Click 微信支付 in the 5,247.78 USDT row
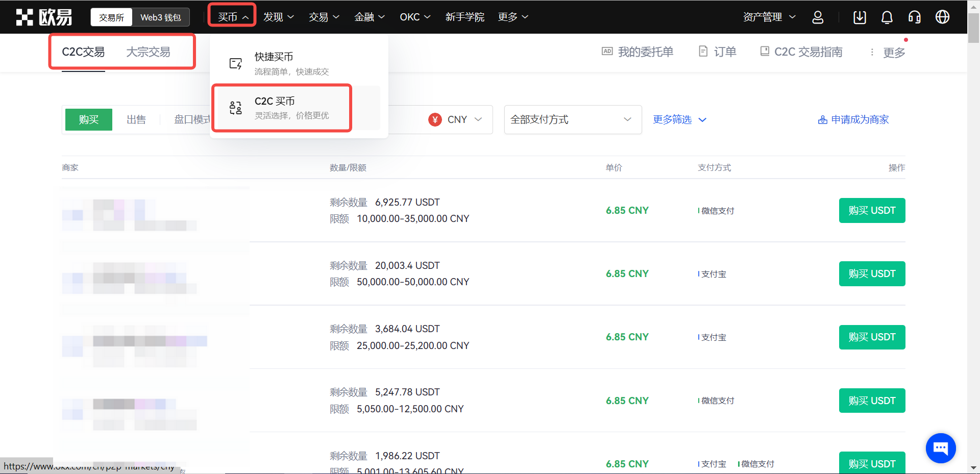The height and width of the screenshot is (474, 980). pyautogui.click(x=718, y=401)
